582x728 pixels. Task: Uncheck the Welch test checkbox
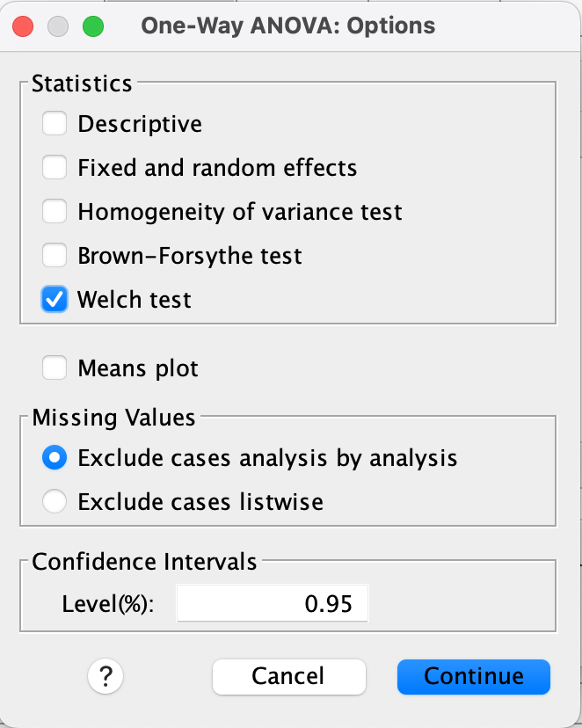point(55,300)
